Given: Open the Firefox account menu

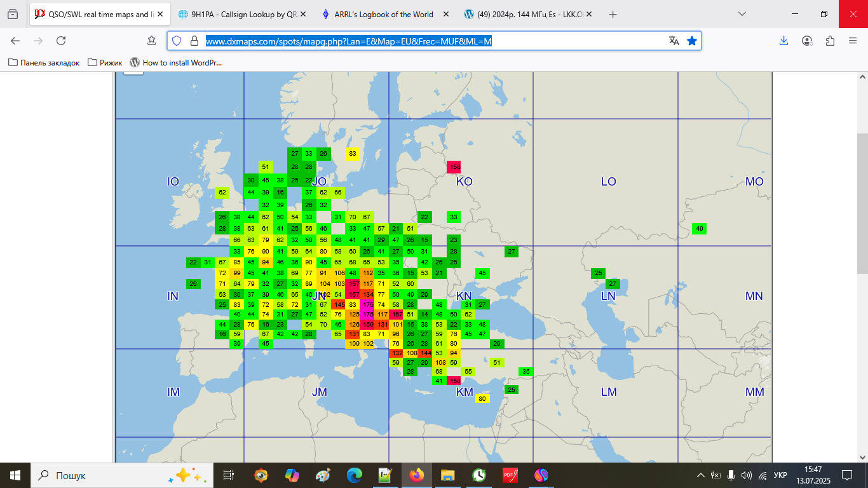Looking at the screenshot, I should 807,41.
